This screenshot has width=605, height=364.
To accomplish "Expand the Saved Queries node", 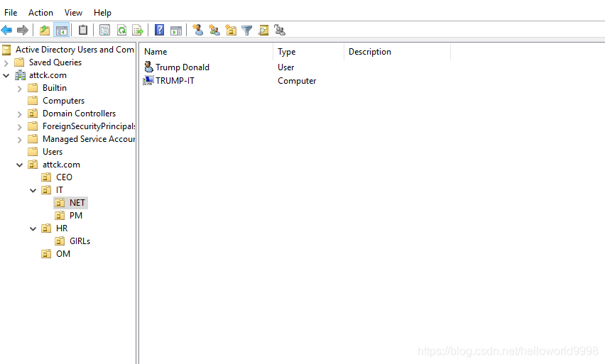I will point(6,62).
